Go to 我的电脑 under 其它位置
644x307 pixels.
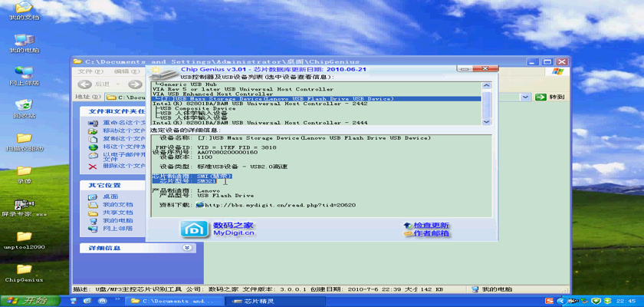click(118, 220)
